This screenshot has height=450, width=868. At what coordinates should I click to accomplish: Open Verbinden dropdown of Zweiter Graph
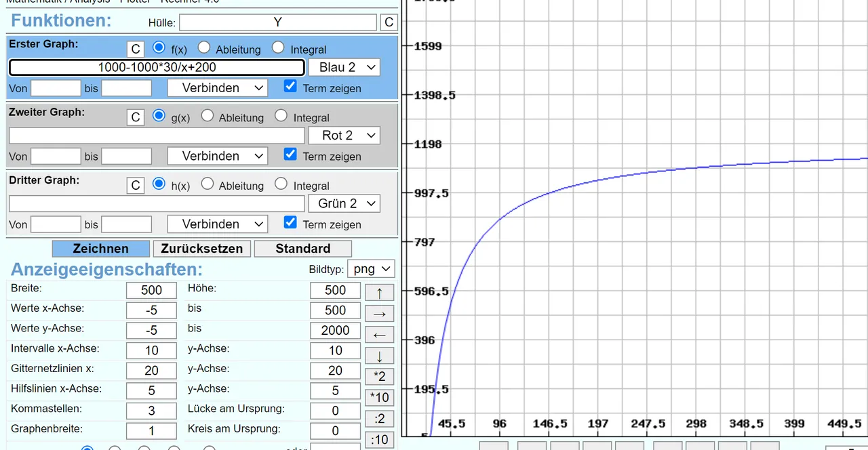coord(218,156)
